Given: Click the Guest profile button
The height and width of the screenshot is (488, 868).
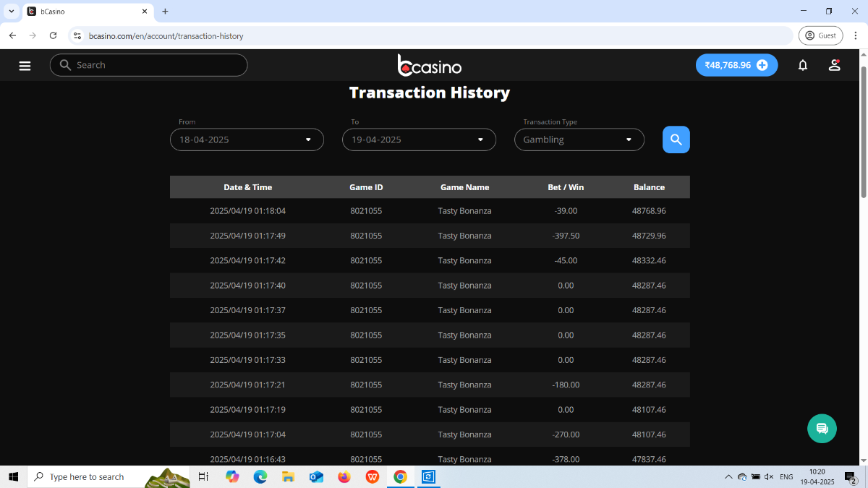Looking at the screenshot, I should click(x=820, y=35).
